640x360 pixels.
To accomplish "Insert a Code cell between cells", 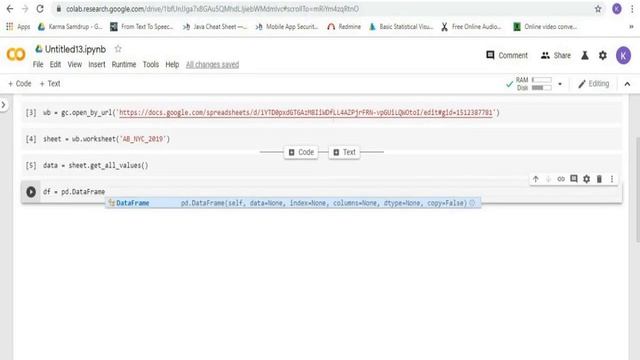I will click(x=301, y=152).
